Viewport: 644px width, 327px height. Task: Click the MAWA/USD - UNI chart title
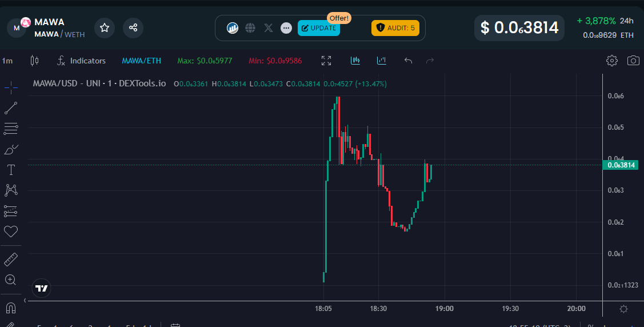tap(99, 84)
